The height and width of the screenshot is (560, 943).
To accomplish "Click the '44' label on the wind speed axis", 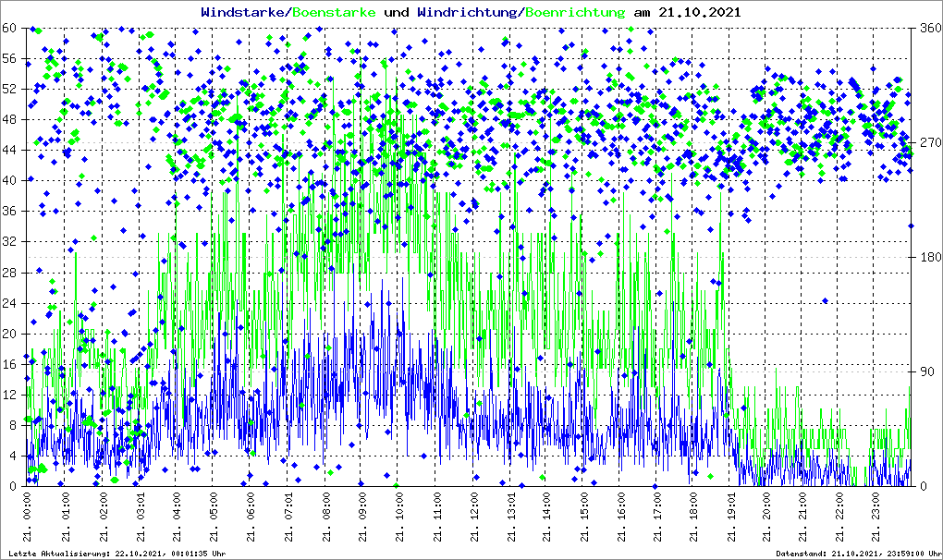I will click(9, 151).
